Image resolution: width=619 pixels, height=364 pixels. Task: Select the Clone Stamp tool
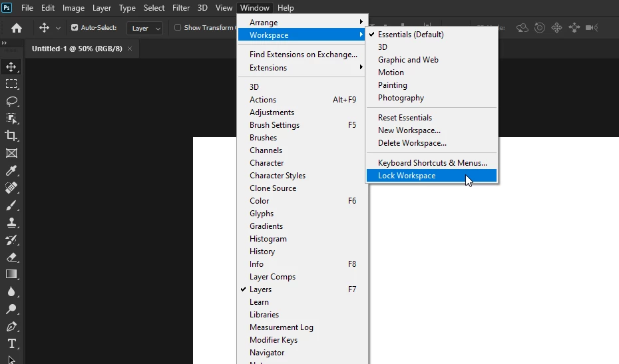[11, 223]
